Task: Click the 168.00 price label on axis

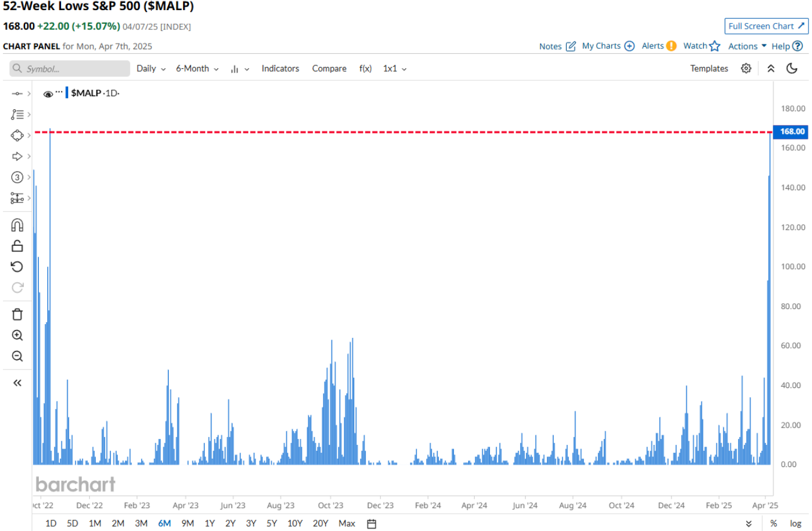Action: [790, 132]
